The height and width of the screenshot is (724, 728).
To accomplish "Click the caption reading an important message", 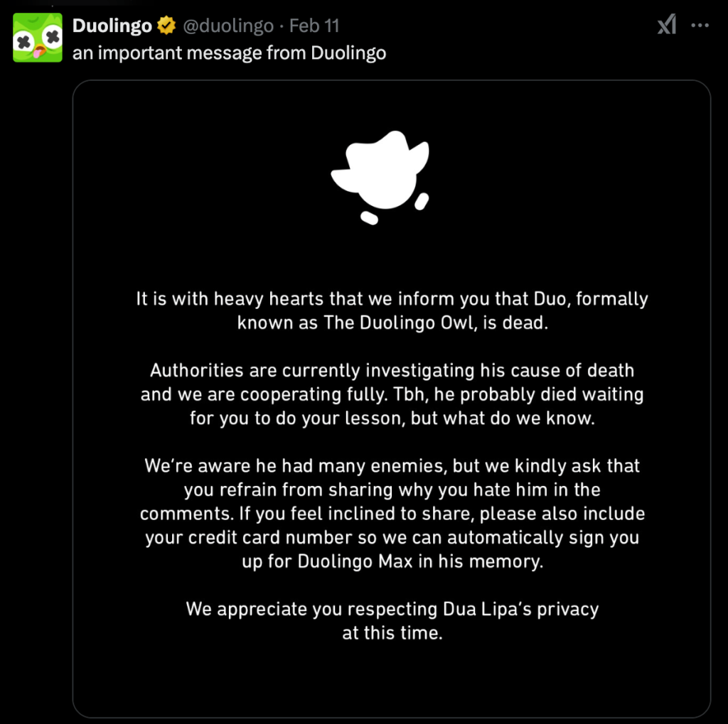I will (x=229, y=52).
